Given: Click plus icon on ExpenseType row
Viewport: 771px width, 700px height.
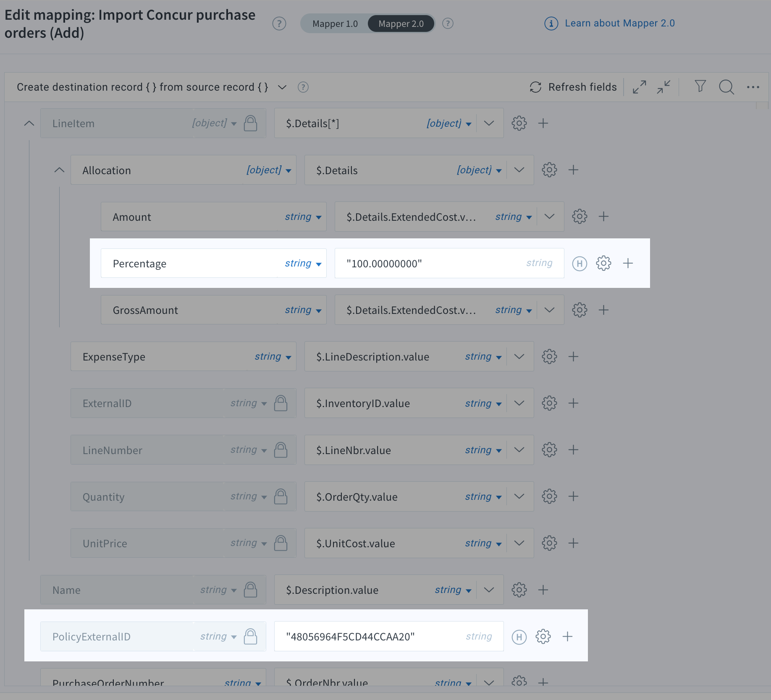Looking at the screenshot, I should (573, 357).
